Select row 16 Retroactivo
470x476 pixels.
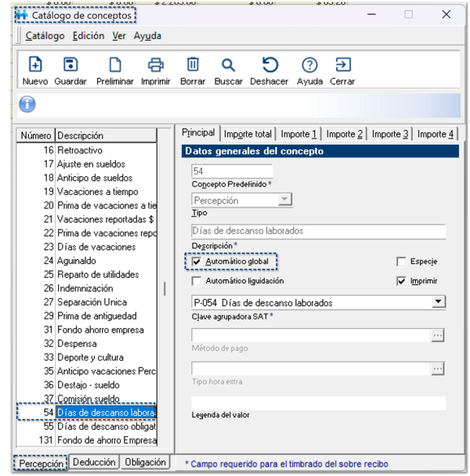point(87,150)
